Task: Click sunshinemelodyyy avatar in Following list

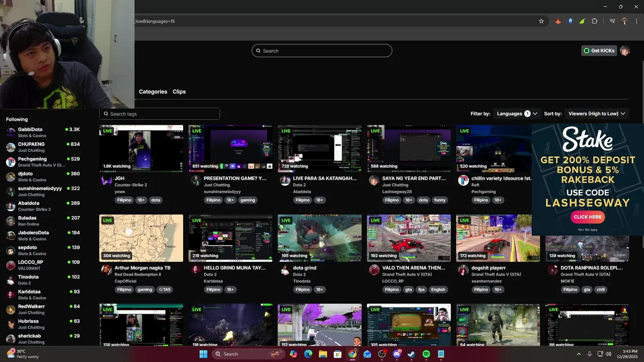Action: click(11, 192)
